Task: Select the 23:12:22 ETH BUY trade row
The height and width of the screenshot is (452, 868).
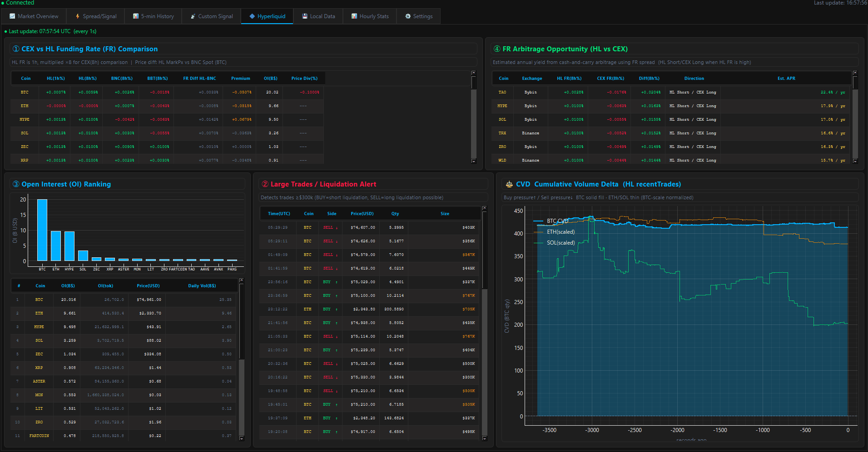Action: tap(370, 309)
